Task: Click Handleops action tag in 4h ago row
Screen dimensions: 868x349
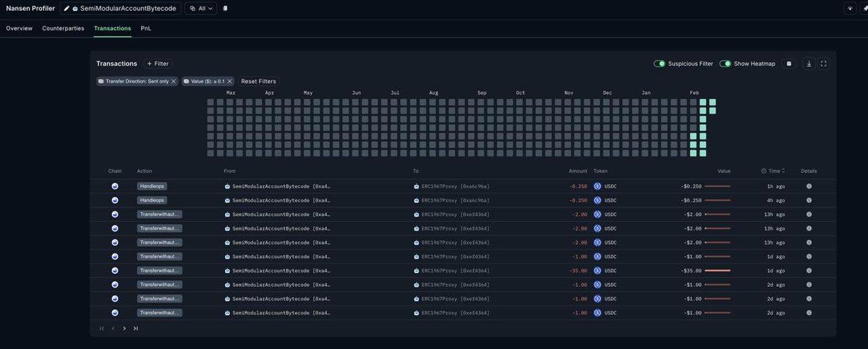Action: click(x=152, y=200)
